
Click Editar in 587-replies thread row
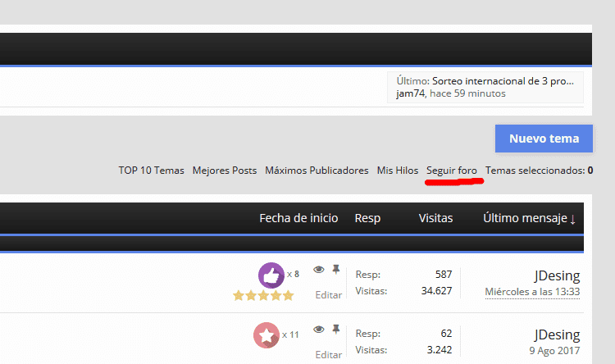(x=329, y=295)
